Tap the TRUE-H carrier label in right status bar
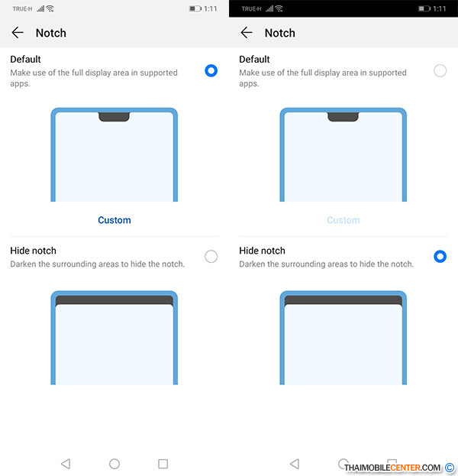Viewport: 458px width, 476px height. pos(251,9)
